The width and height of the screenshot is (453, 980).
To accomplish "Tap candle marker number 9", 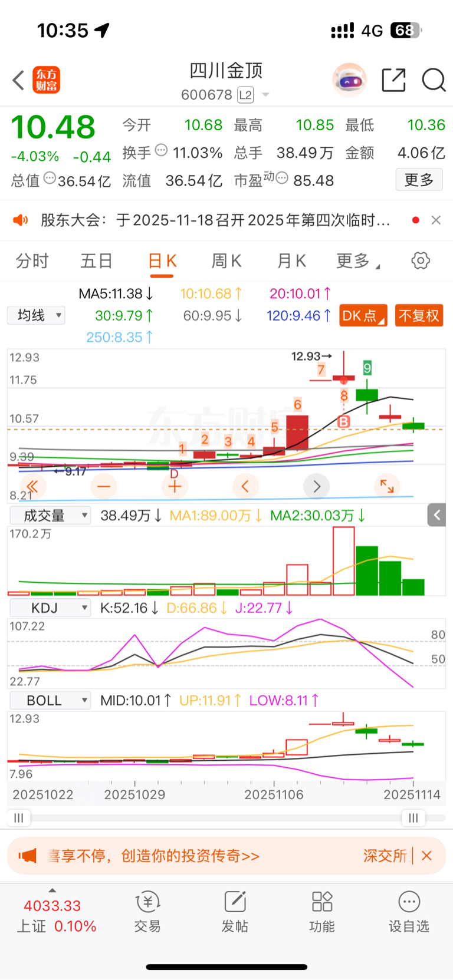I will pyautogui.click(x=367, y=369).
